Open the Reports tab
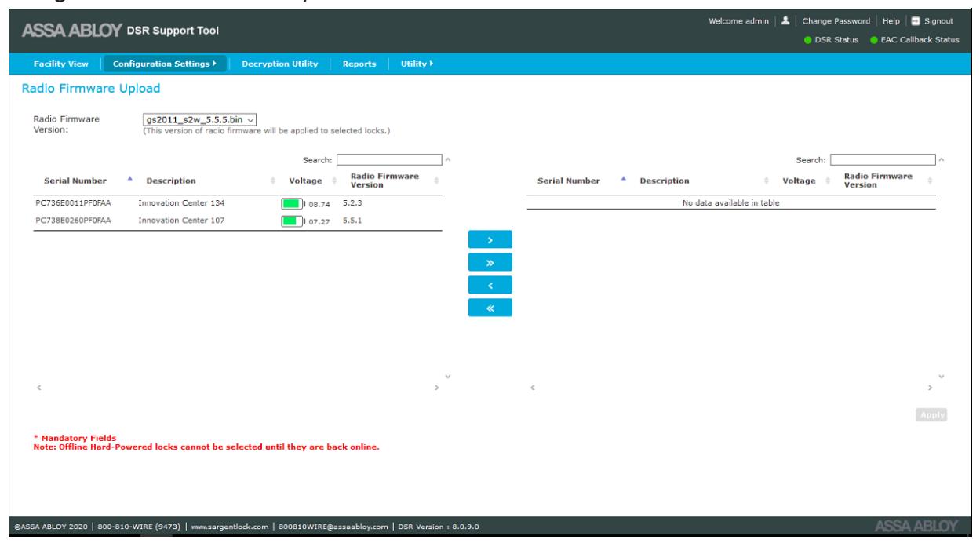980x547 pixels. pyautogui.click(x=359, y=64)
